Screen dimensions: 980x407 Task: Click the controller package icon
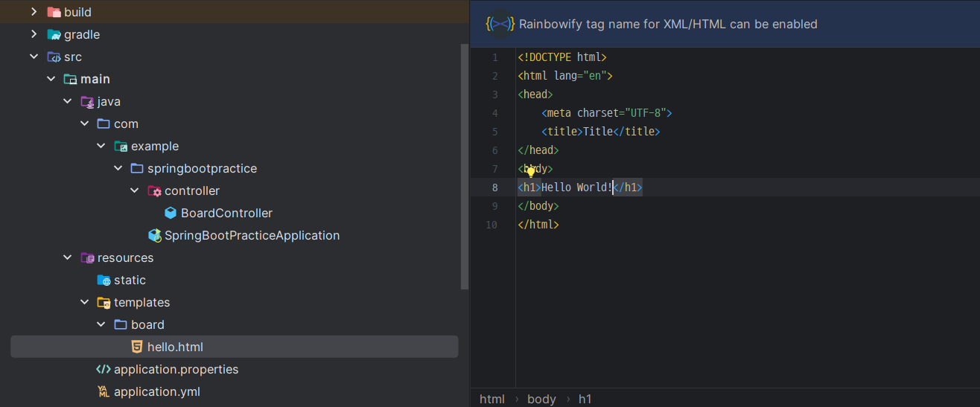click(x=154, y=190)
